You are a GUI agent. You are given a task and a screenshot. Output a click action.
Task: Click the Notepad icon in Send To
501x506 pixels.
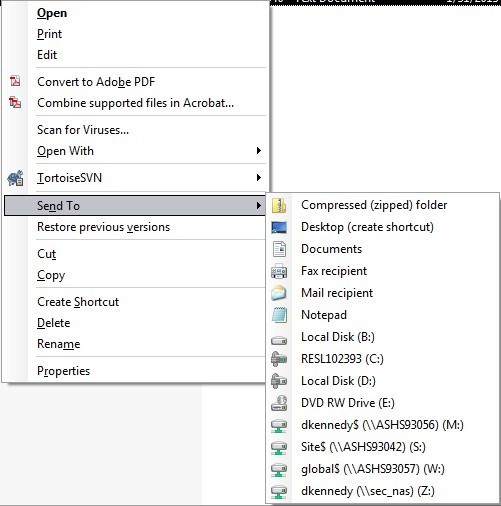(279, 315)
